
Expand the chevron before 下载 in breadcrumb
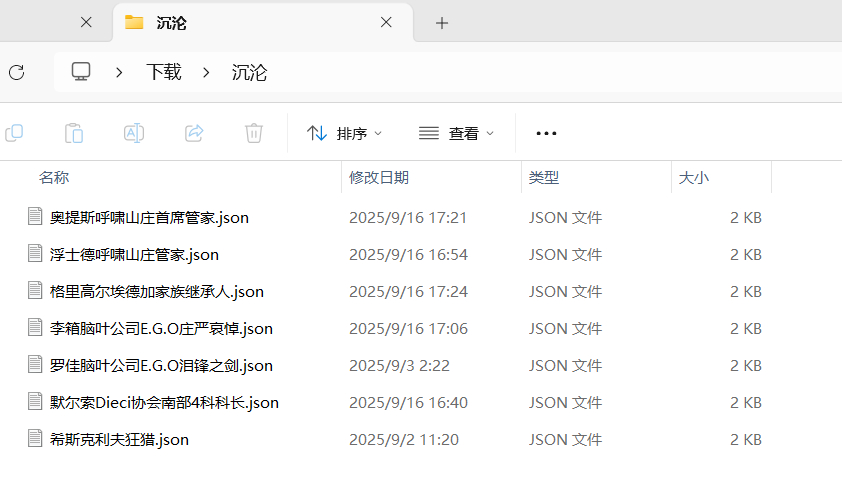(120, 72)
